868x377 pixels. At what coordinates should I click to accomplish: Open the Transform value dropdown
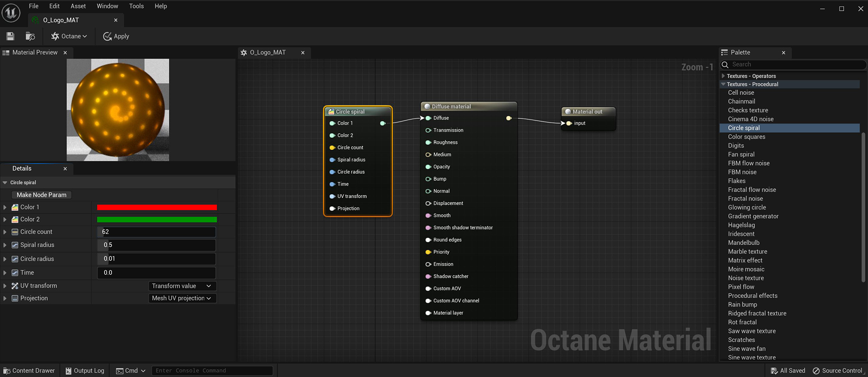pyautogui.click(x=182, y=286)
